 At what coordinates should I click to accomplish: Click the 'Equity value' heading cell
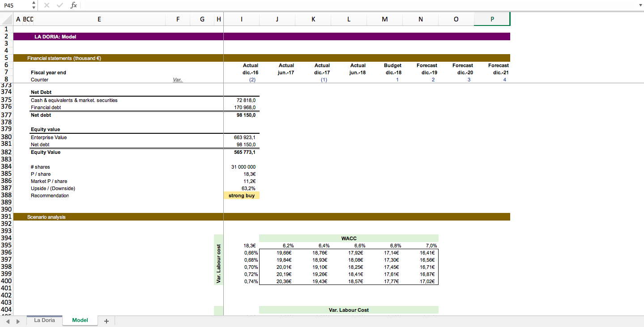click(45, 129)
